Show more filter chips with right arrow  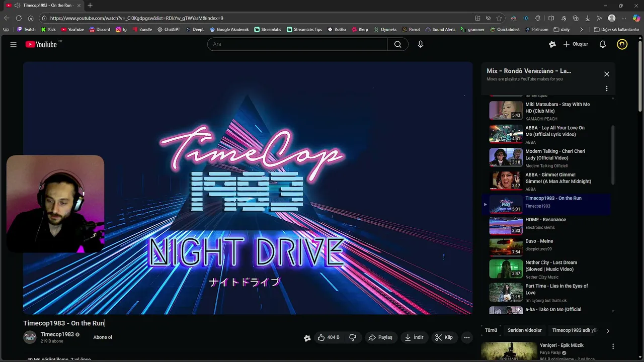[607, 331]
